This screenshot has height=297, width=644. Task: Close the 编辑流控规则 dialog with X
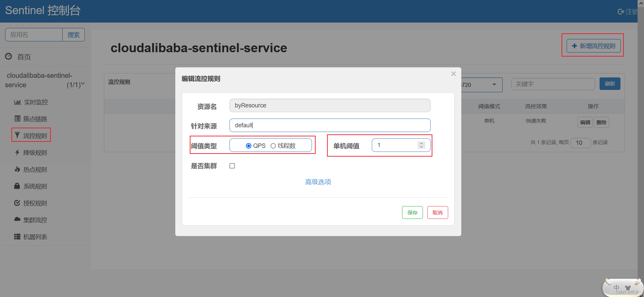454,74
